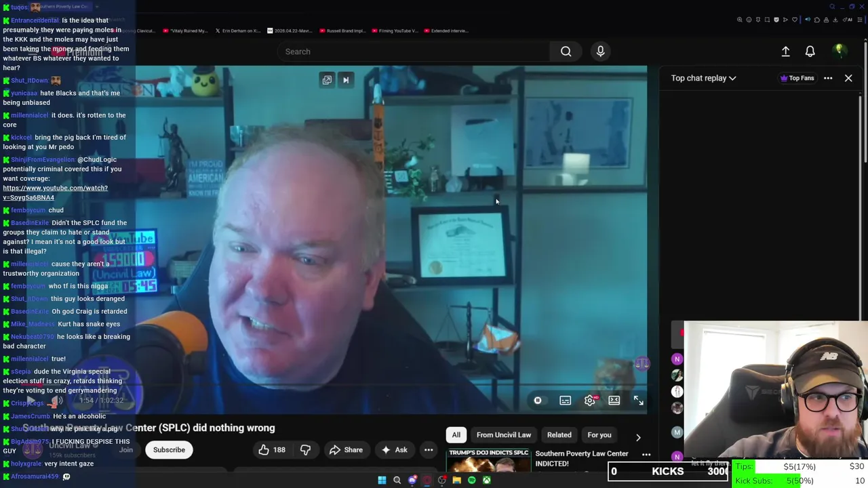
Task: Select From Uncivil Law chip
Action: (x=504, y=434)
